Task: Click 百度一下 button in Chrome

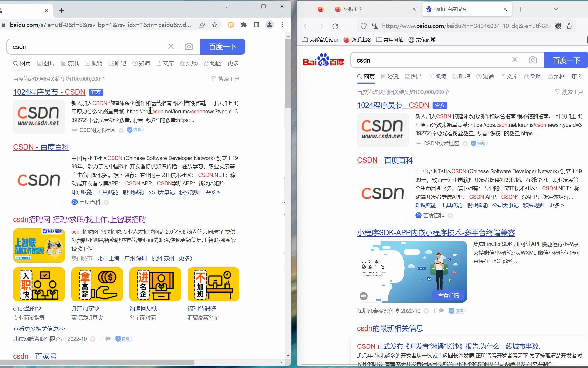Action: [223, 47]
